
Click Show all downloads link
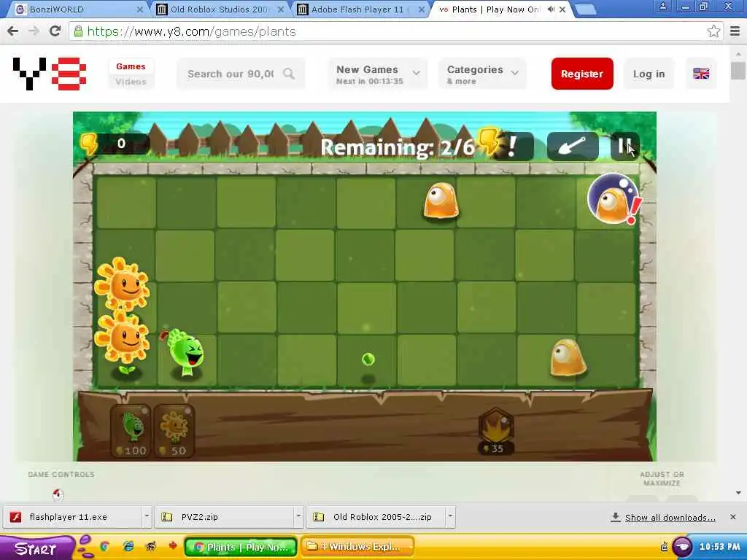[670, 518]
